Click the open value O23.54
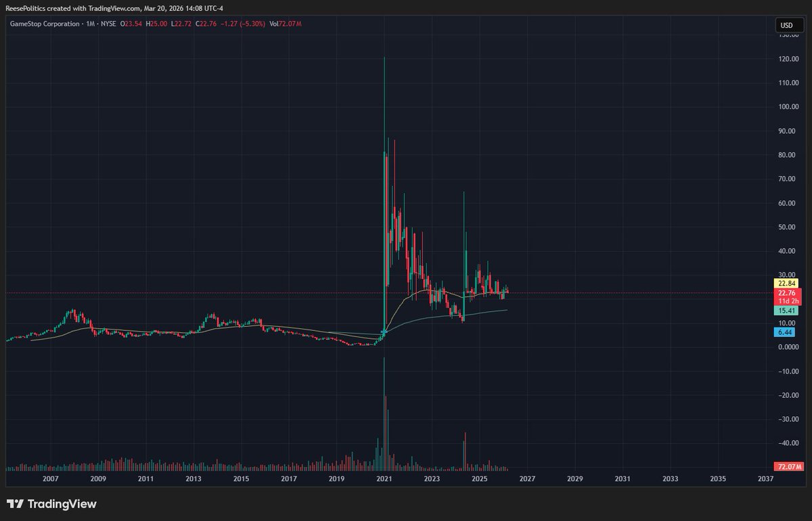The height and width of the screenshot is (521, 812). click(131, 24)
